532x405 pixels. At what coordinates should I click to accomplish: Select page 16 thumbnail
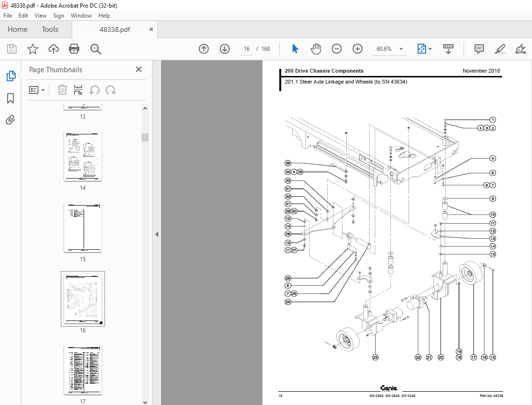click(83, 299)
